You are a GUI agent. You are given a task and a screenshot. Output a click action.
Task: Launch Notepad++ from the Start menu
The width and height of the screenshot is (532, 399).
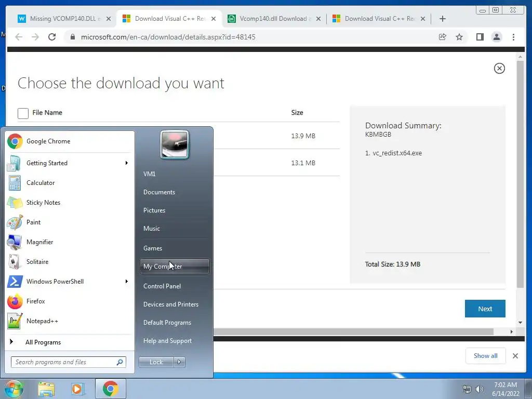(69, 321)
